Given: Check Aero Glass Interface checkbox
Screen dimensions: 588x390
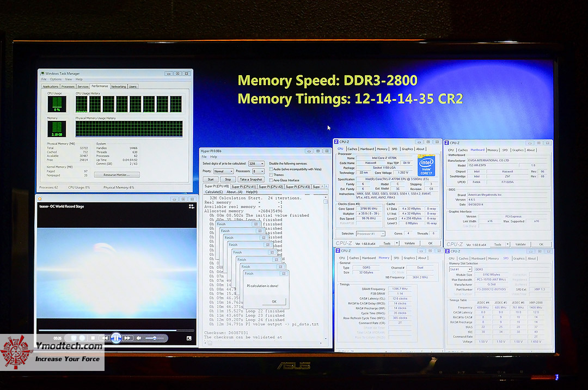Looking at the screenshot, I should [x=271, y=180].
